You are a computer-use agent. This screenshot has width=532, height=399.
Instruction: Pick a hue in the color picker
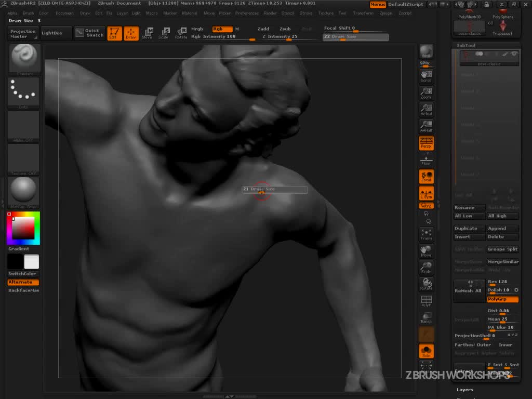pyautogui.click(x=23, y=228)
